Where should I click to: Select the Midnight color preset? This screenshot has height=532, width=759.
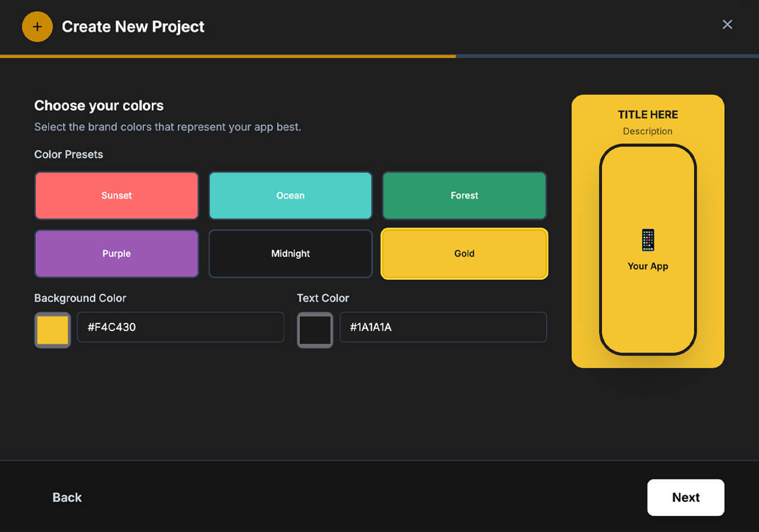pos(290,254)
